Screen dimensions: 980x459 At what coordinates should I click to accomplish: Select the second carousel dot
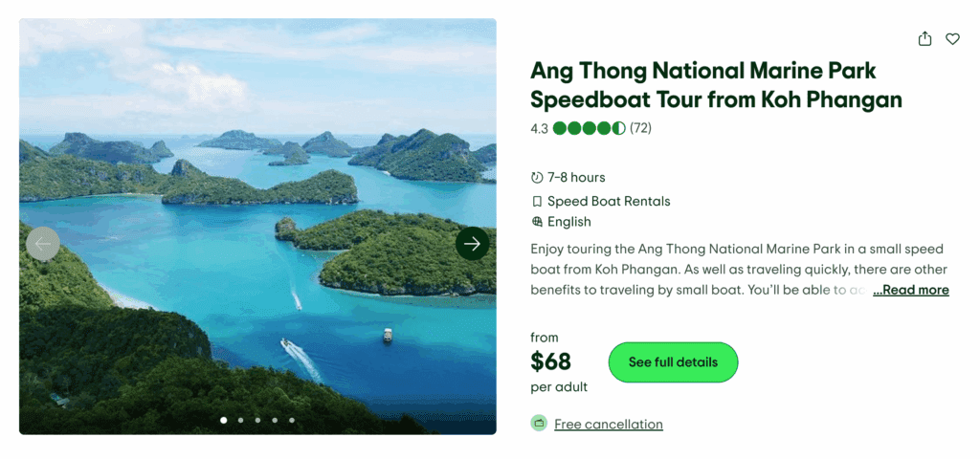pos(240,420)
